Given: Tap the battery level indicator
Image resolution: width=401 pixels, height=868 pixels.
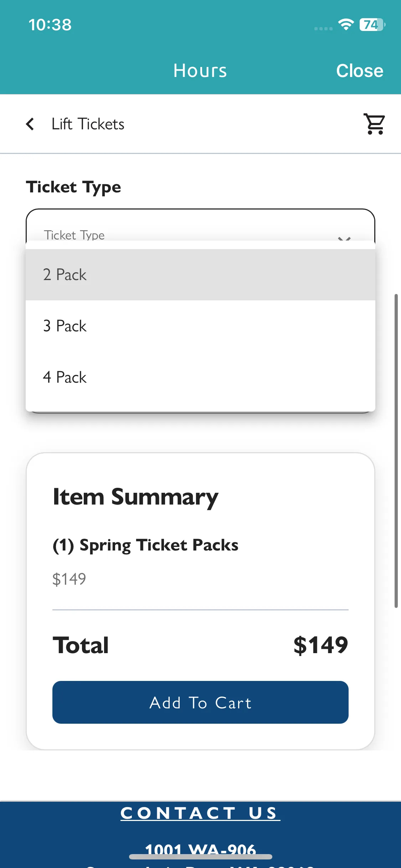Looking at the screenshot, I should click(372, 25).
